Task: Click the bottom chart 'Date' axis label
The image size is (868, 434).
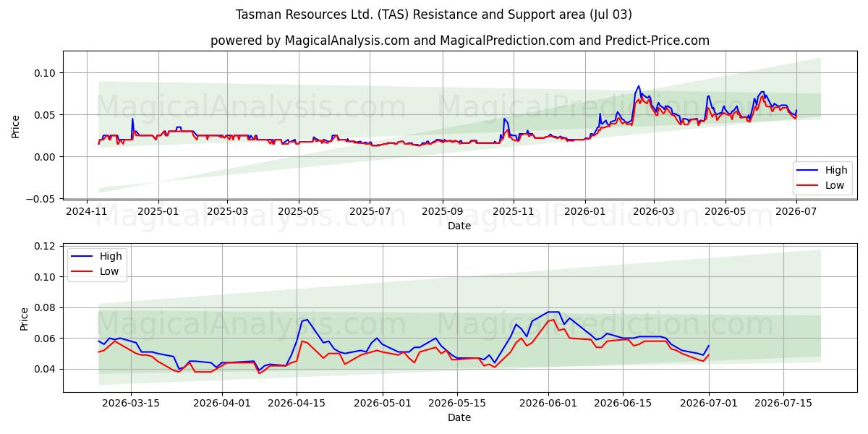Action: 459,417
